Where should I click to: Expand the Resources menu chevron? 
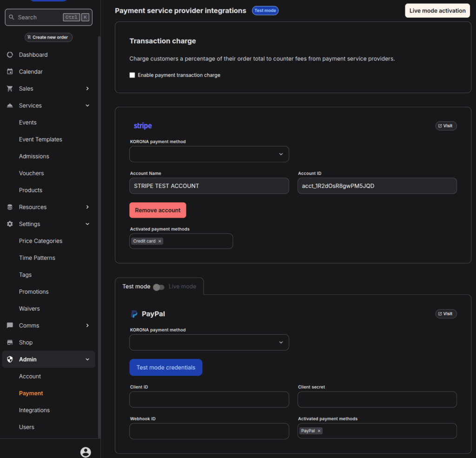coord(87,207)
